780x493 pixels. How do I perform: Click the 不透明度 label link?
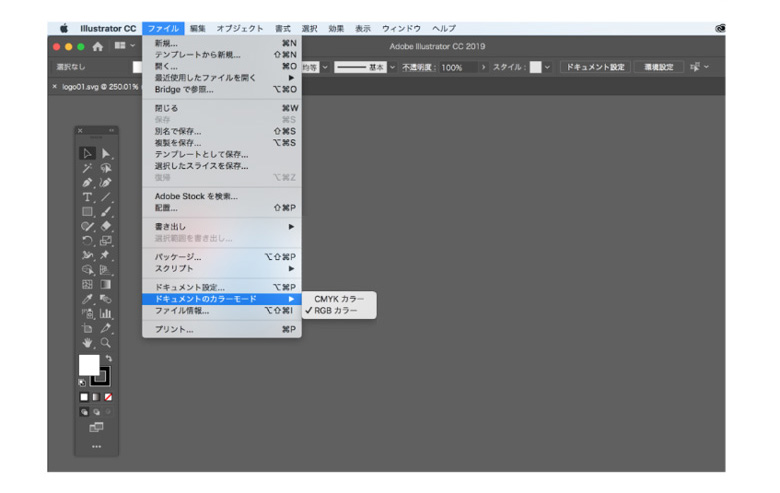[x=417, y=67]
